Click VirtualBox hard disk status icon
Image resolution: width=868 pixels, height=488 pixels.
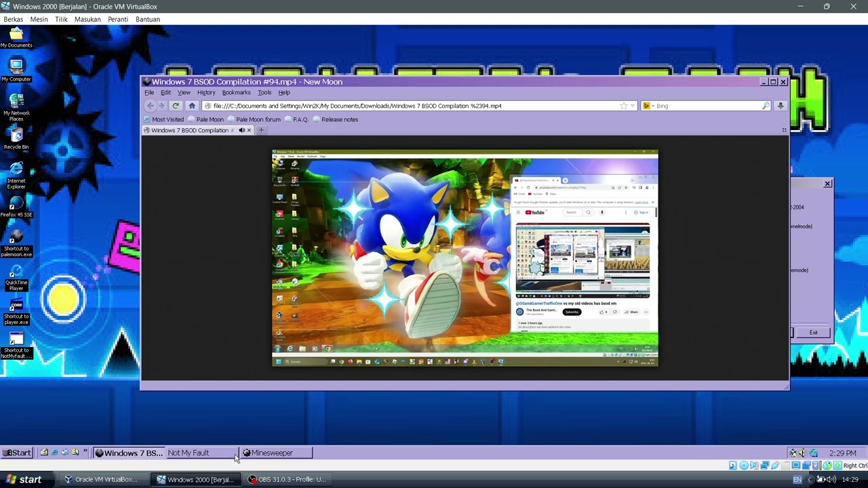(x=733, y=466)
